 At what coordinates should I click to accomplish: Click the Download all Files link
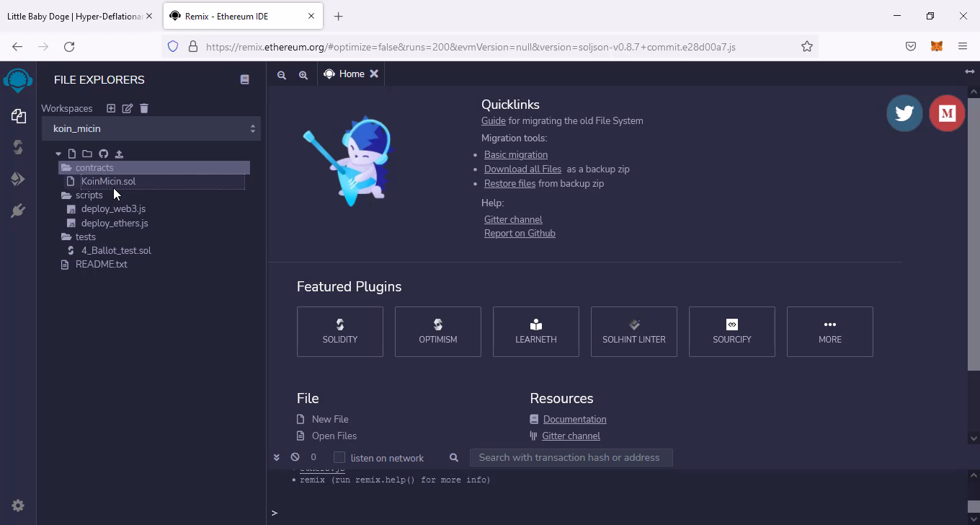tap(522, 169)
